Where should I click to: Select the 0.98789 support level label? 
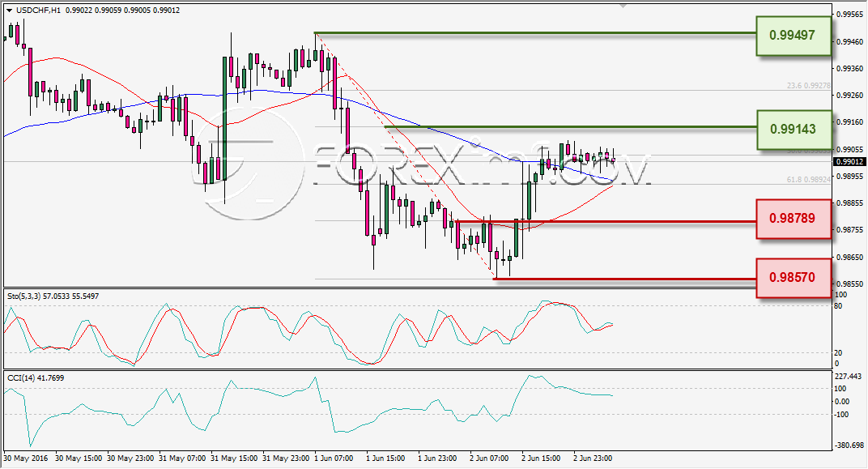coord(794,219)
